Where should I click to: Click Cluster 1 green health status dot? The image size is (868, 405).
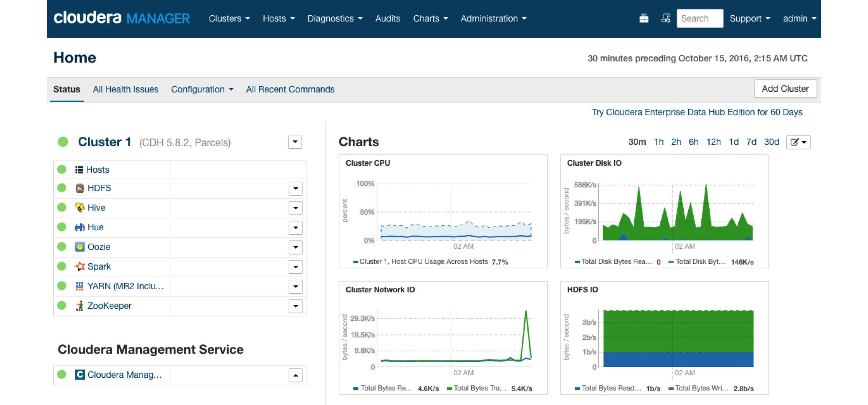(x=63, y=142)
